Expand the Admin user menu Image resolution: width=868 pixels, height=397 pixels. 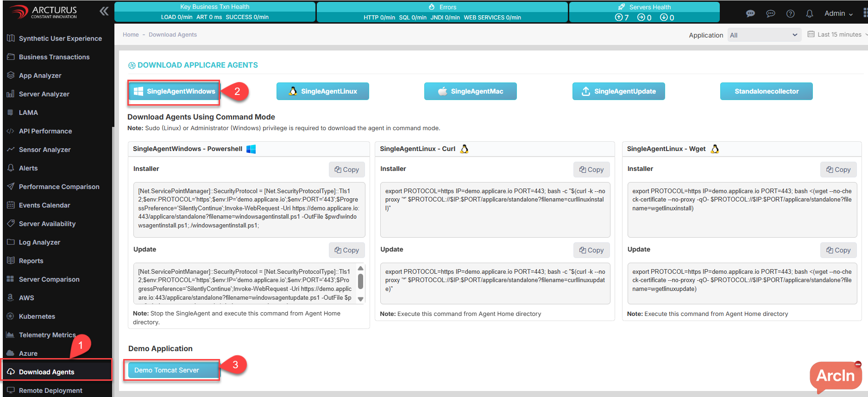point(838,13)
